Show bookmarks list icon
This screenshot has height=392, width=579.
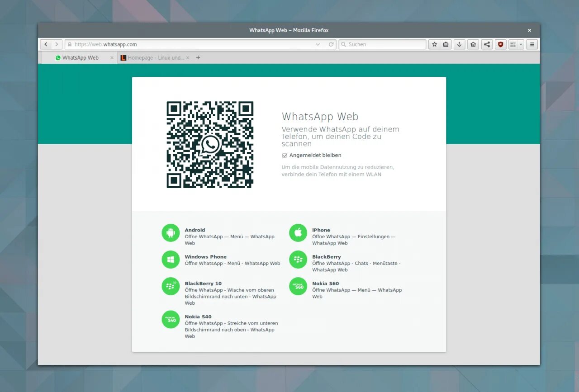(446, 44)
